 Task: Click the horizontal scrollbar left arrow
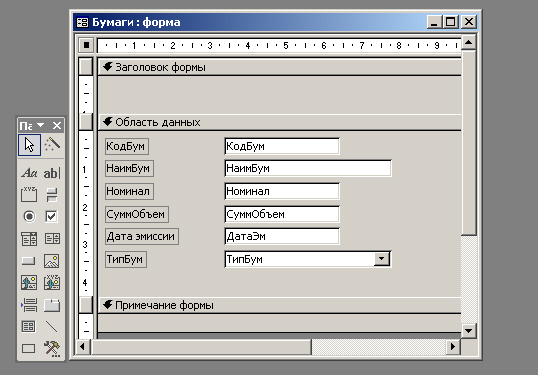[82, 347]
